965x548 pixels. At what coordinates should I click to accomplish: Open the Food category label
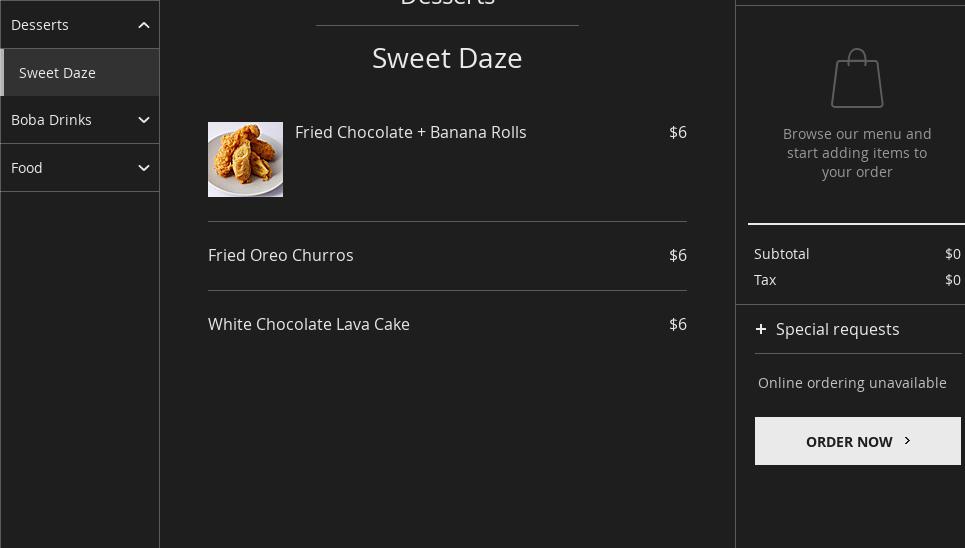click(x=27, y=168)
